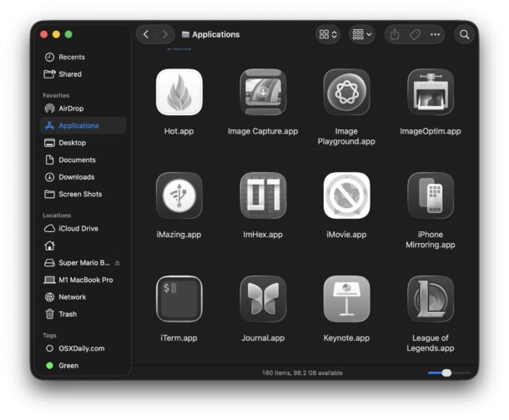Eject the Super Mario B... volume
This screenshot has width=509, height=420.
(118, 263)
